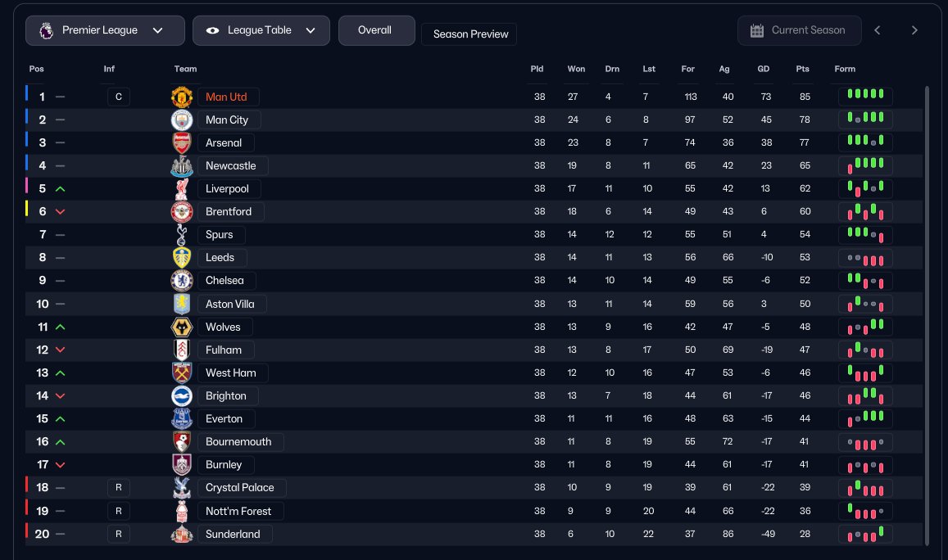Viewport: 948px width, 560px height.
Task: Sort table by Pts column header
Action: click(802, 69)
